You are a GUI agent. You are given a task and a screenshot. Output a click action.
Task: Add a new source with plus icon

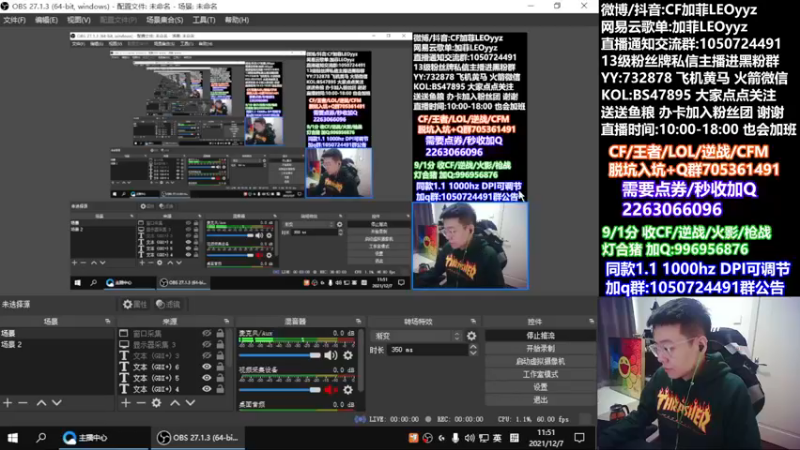pyautogui.click(x=126, y=403)
